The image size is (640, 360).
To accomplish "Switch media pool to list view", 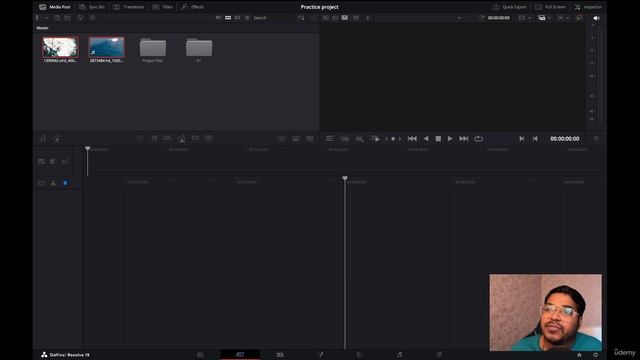I will [x=247, y=18].
